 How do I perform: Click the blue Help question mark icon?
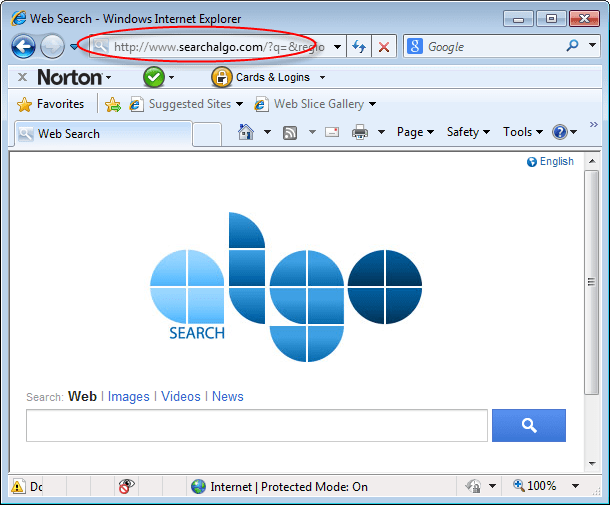[559, 132]
